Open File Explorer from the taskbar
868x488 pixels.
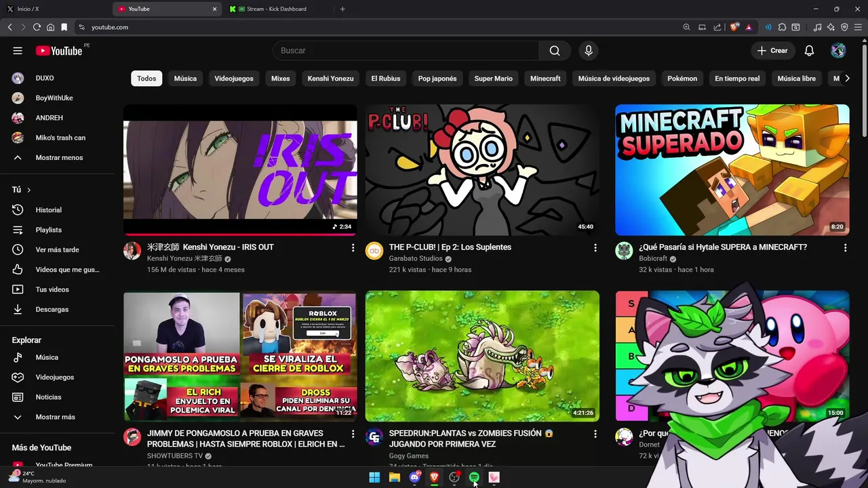coord(394,477)
